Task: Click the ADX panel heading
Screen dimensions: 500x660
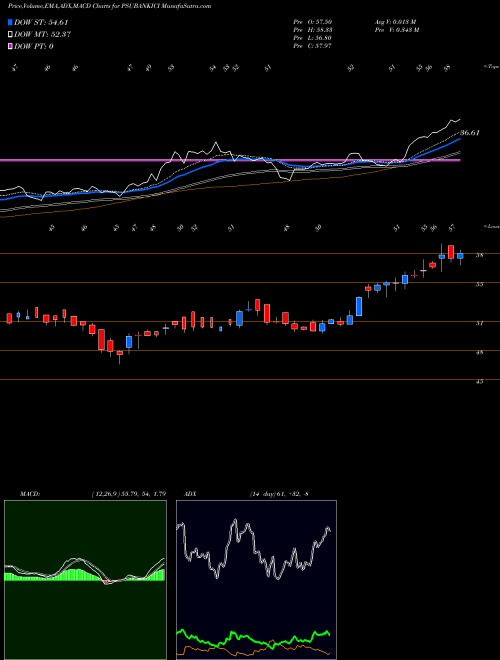Action: [192, 493]
